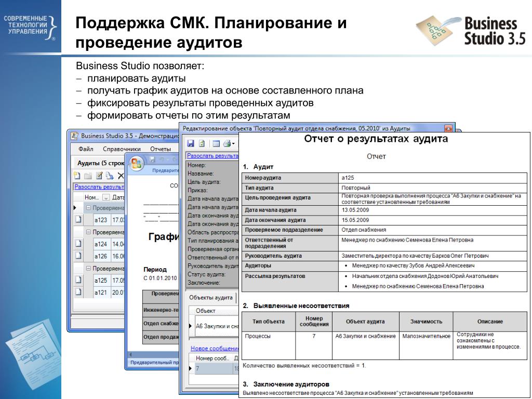Create a new audit with the toolbar New icon
Viewport: 532px width, 399px height.
(77, 176)
